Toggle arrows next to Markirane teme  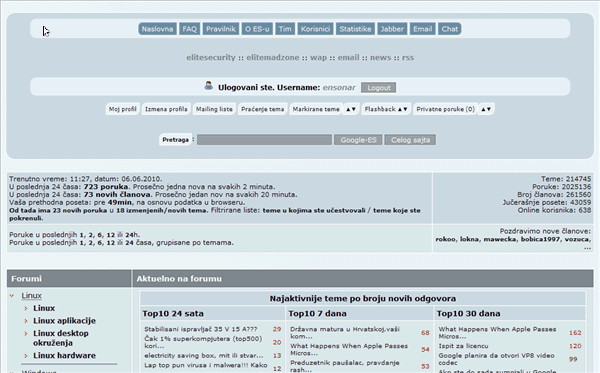coord(351,109)
